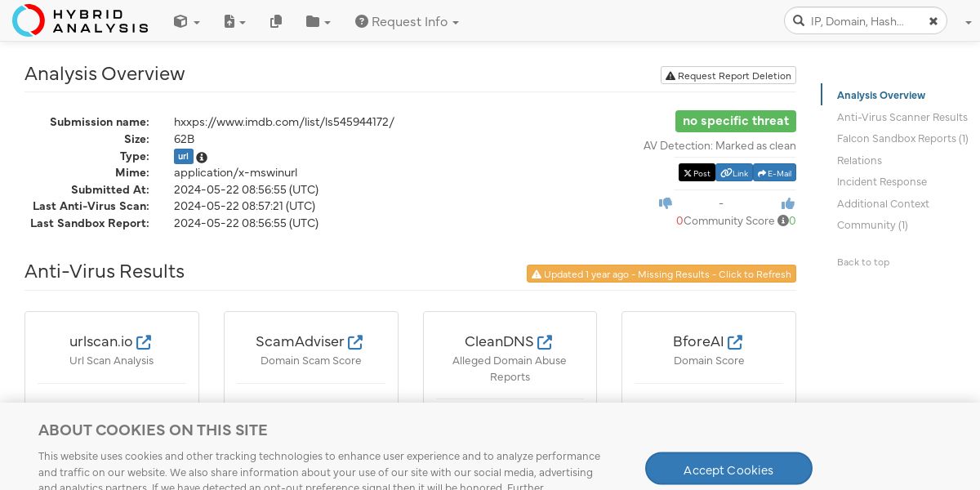Click Community Score info icon
The width and height of the screenshot is (980, 490).
(x=782, y=221)
